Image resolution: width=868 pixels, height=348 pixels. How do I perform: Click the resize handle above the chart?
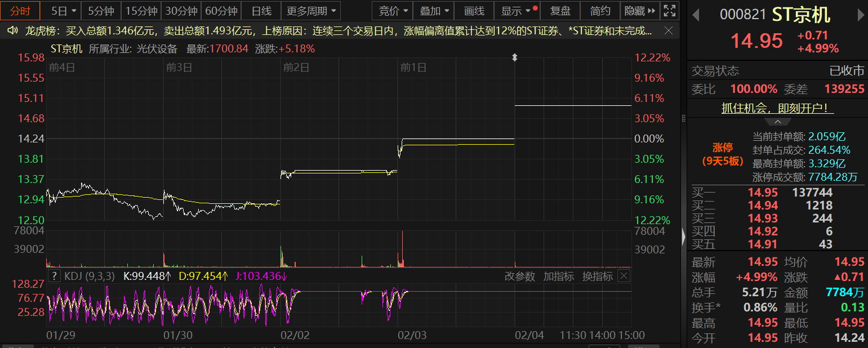click(x=514, y=57)
